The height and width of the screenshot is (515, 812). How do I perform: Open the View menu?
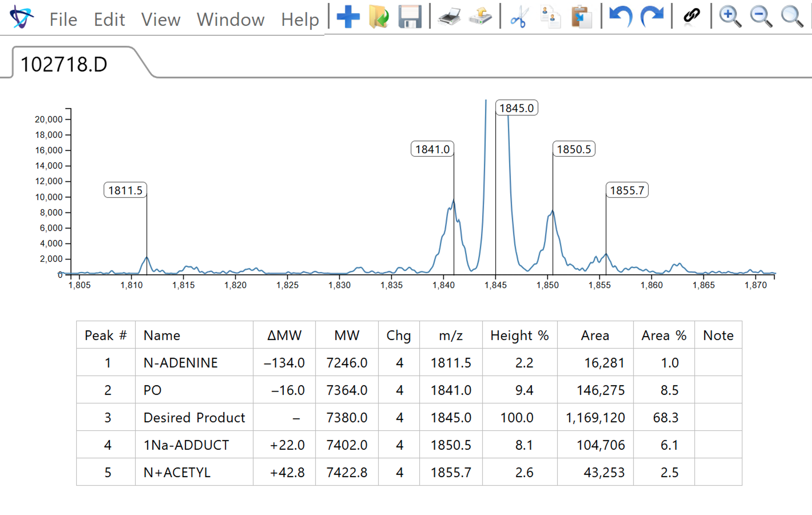pyautogui.click(x=160, y=19)
